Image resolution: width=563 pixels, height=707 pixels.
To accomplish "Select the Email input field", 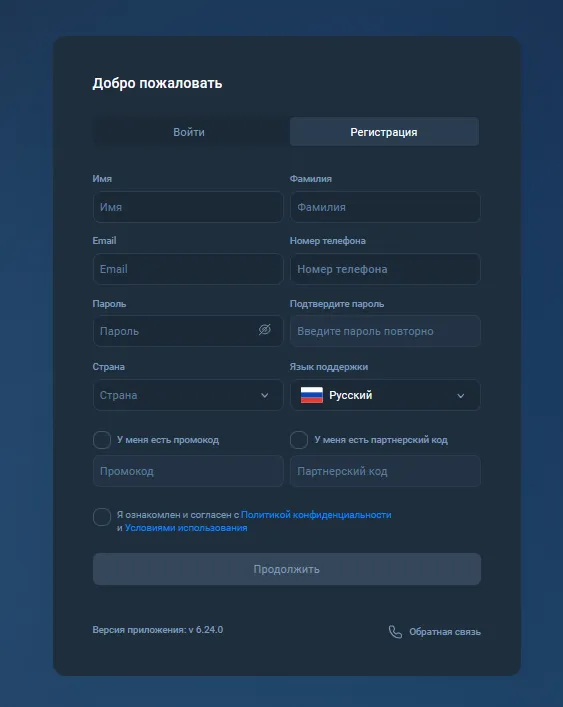I will (188, 269).
